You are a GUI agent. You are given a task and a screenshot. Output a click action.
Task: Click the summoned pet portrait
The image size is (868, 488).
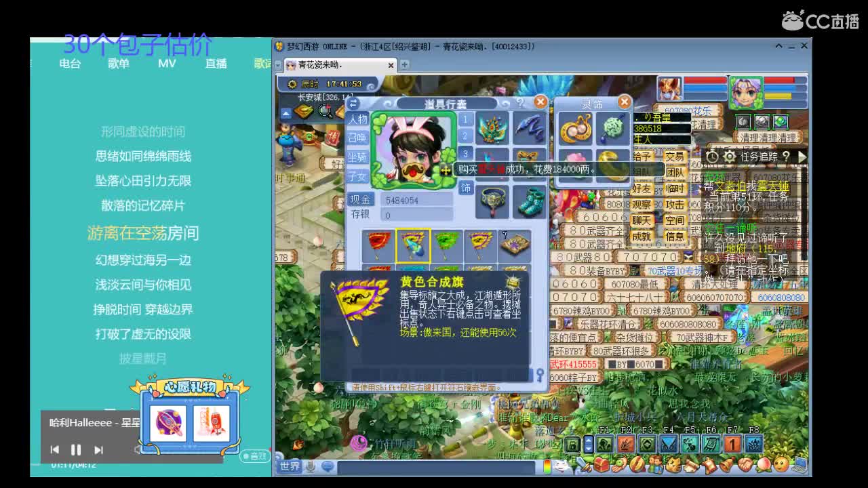coord(669,89)
